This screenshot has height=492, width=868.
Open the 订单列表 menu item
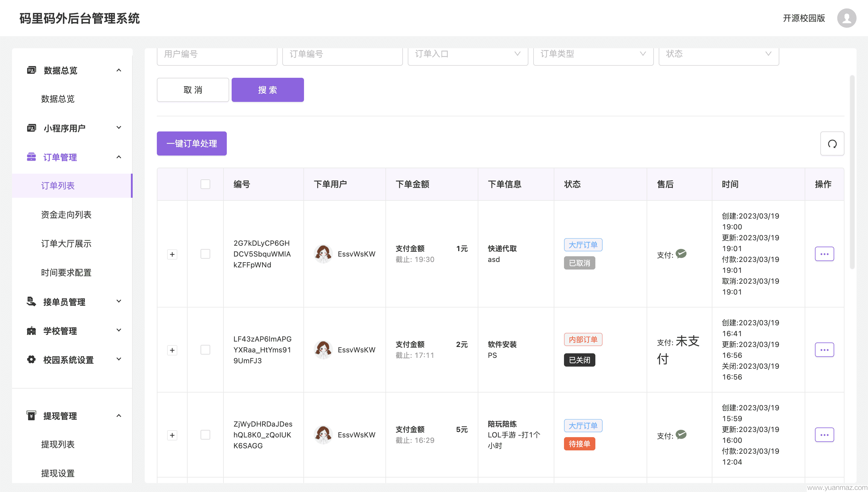click(x=72, y=186)
